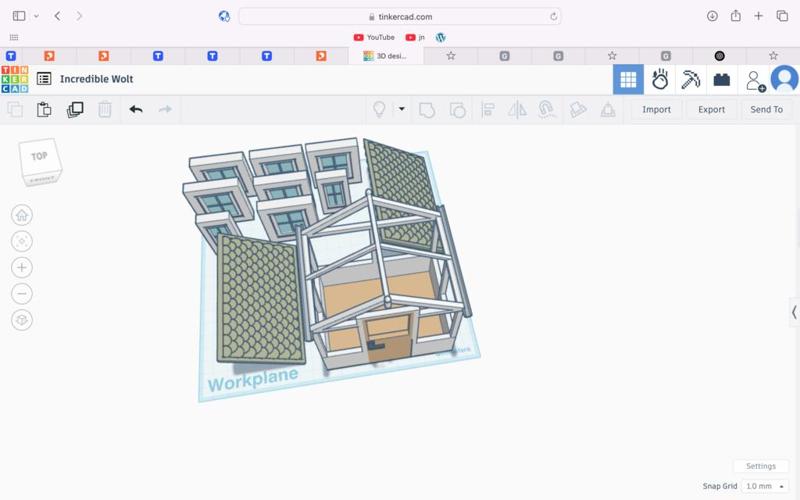Open the Sim Lab icon
Viewport: 800px width, 500px height.
[x=659, y=79]
